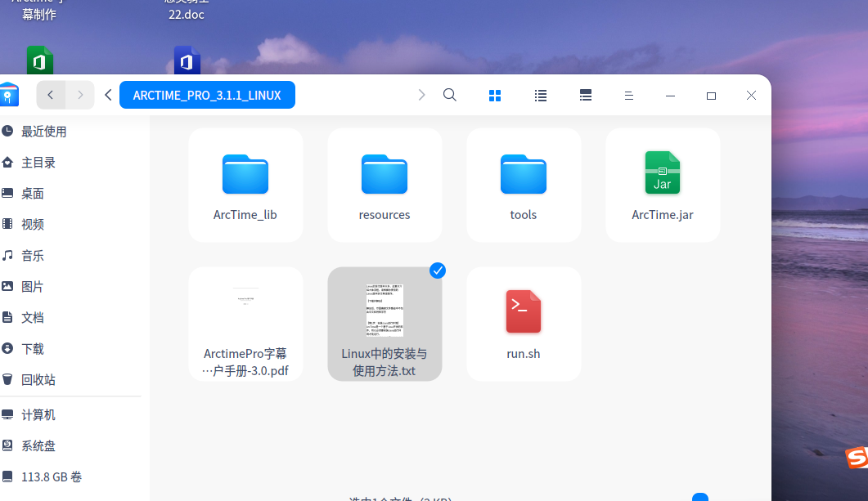Click the ArcTime_lib folder name label
The height and width of the screenshot is (501, 868).
tap(245, 215)
